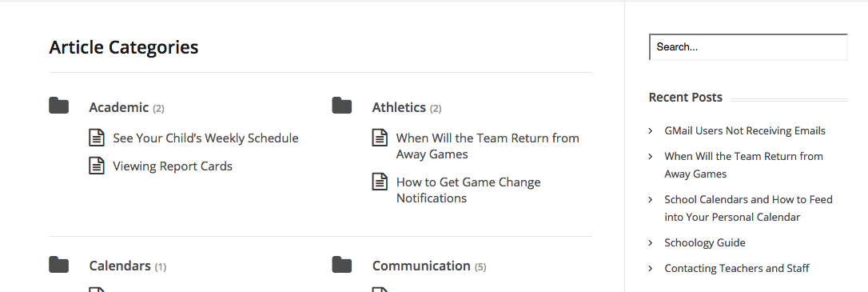Open the Calendars category heading
Viewport: 868px width, 292px height.
tap(120, 266)
